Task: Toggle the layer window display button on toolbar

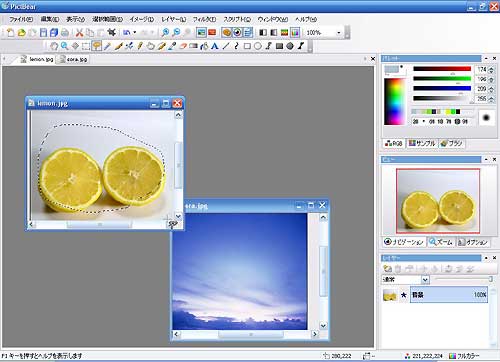Action: point(248,32)
